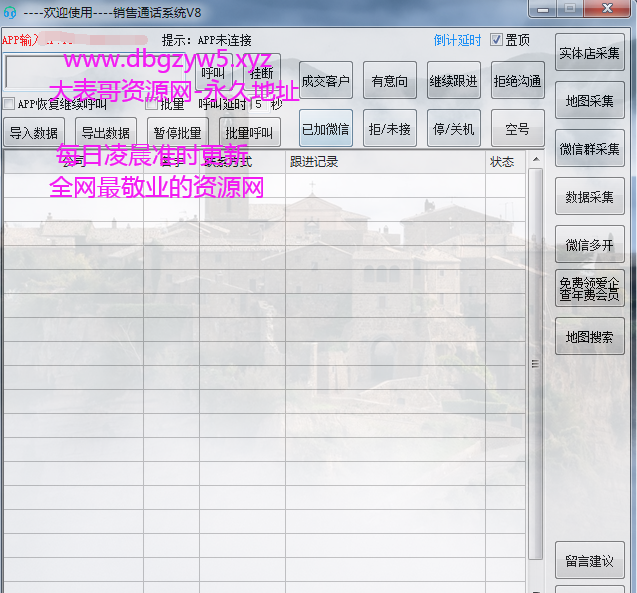Start 批量呼叫 batch calling

(x=249, y=132)
